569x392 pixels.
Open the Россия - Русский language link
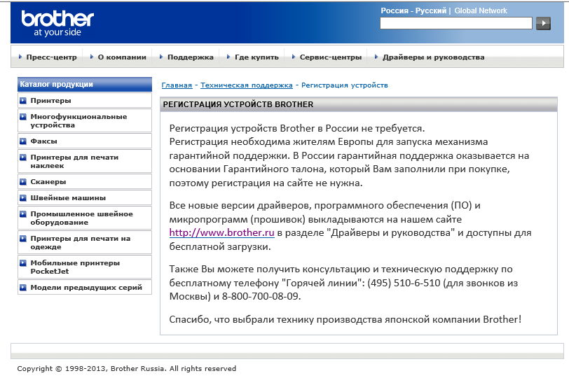click(413, 10)
